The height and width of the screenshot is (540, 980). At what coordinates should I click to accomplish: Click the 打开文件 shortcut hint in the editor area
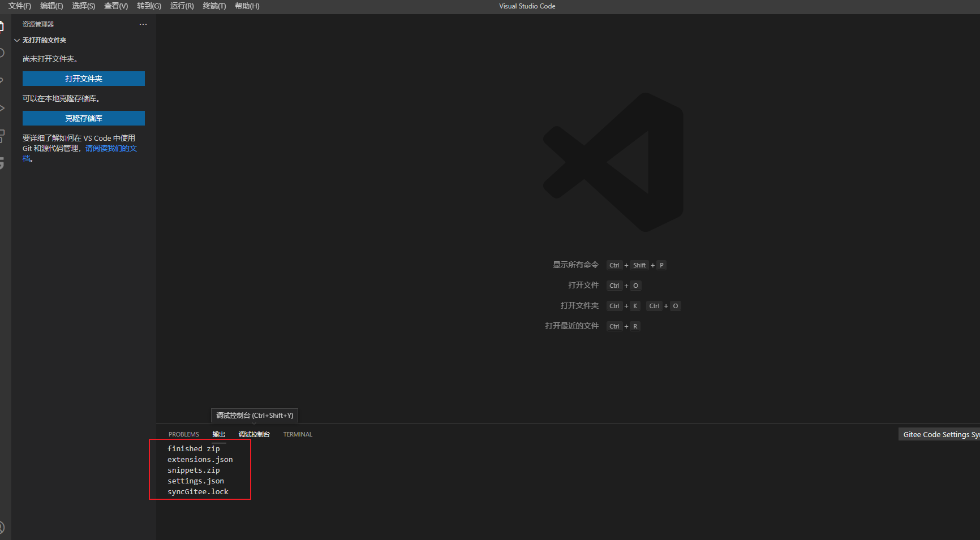[583, 285]
